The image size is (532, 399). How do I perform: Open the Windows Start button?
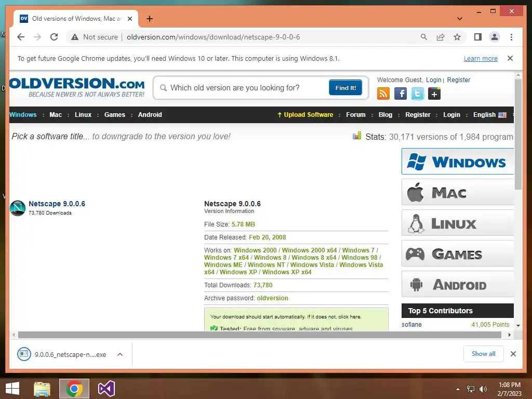coord(12,389)
